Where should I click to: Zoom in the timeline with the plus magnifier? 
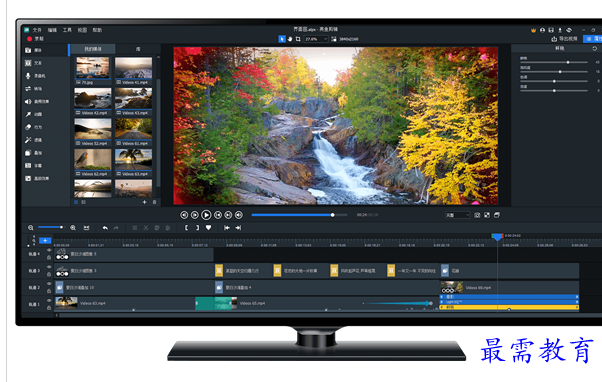click(73, 228)
